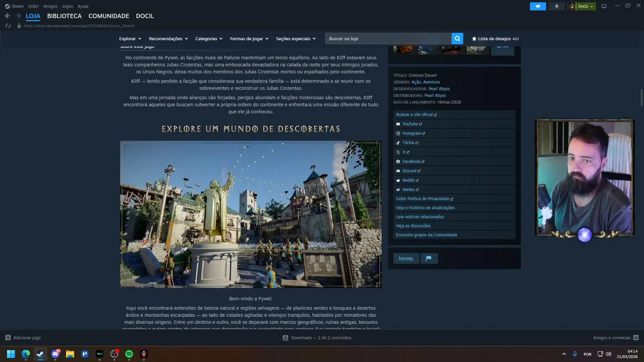This screenshot has width=644, height=362.
Task: Click the Incorp. embed button
Action: [x=406, y=258]
